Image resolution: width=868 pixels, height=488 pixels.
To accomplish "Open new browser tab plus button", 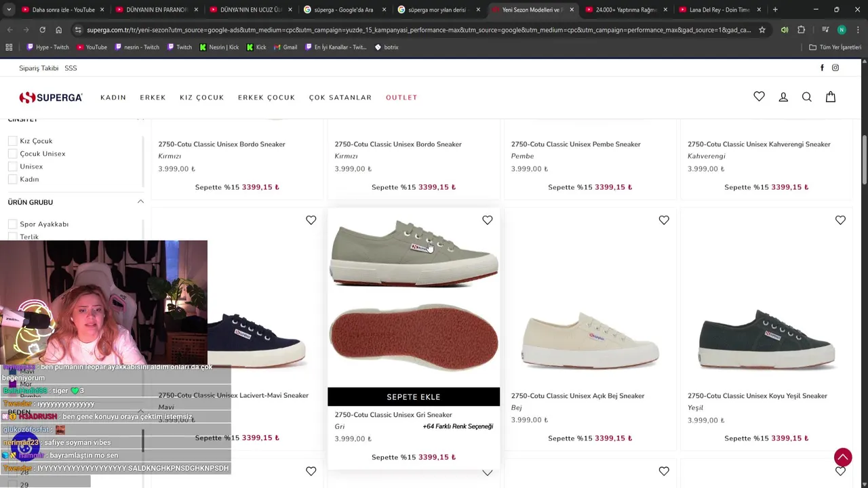I will click(x=775, y=9).
